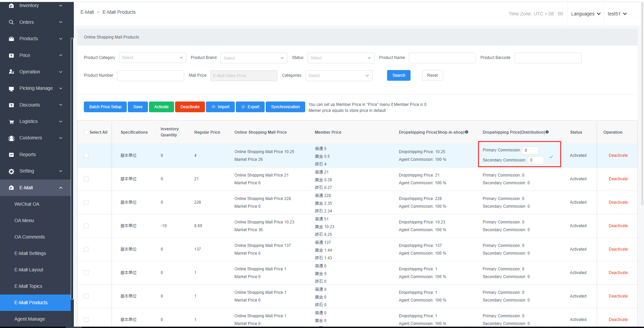Open the Status filter dropdown
Image resolution: width=644 pixels, height=328 pixels.
[x=340, y=58]
